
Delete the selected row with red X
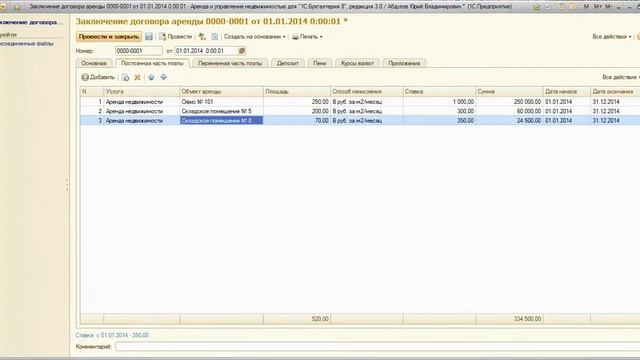[x=138, y=77]
